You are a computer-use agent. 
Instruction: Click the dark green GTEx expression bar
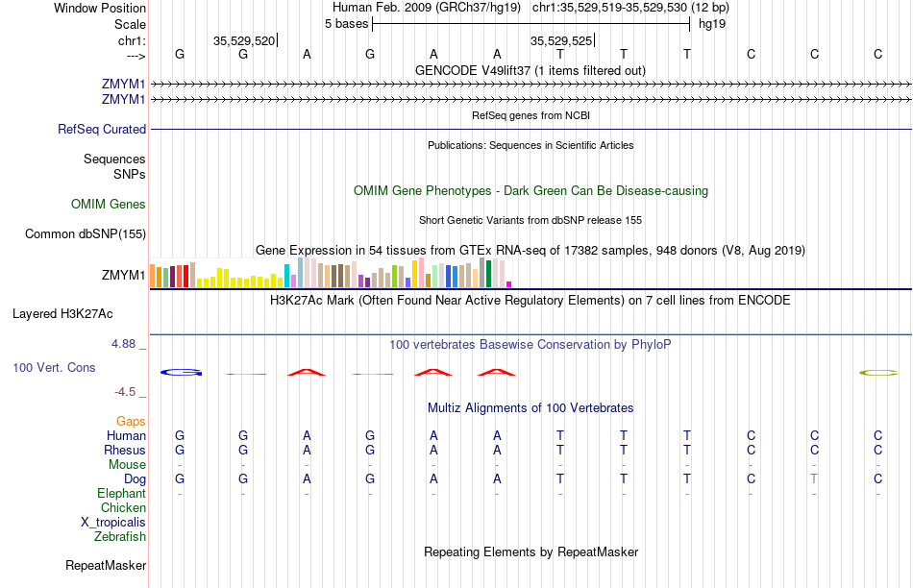[488, 274]
